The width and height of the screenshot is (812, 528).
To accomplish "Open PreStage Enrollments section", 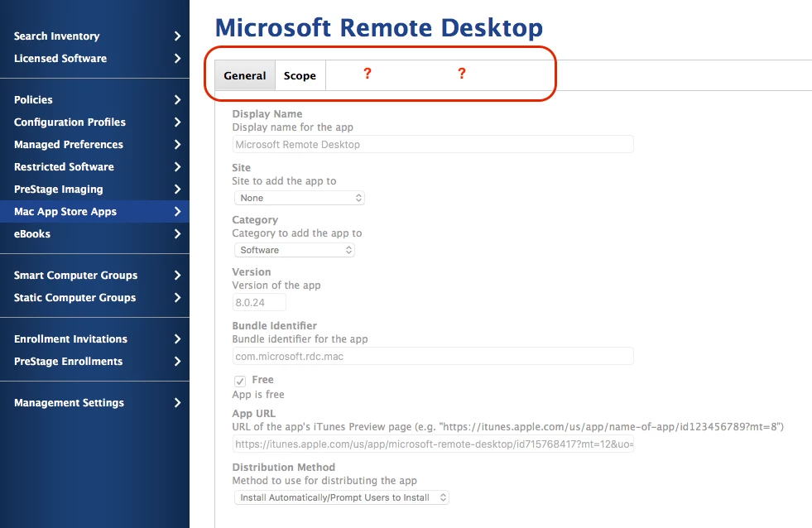I will (x=94, y=362).
